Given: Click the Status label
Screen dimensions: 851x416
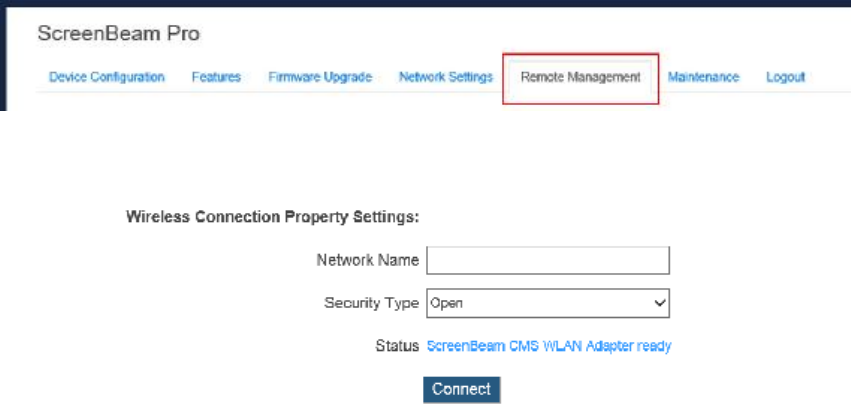Looking at the screenshot, I should tap(397, 346).
